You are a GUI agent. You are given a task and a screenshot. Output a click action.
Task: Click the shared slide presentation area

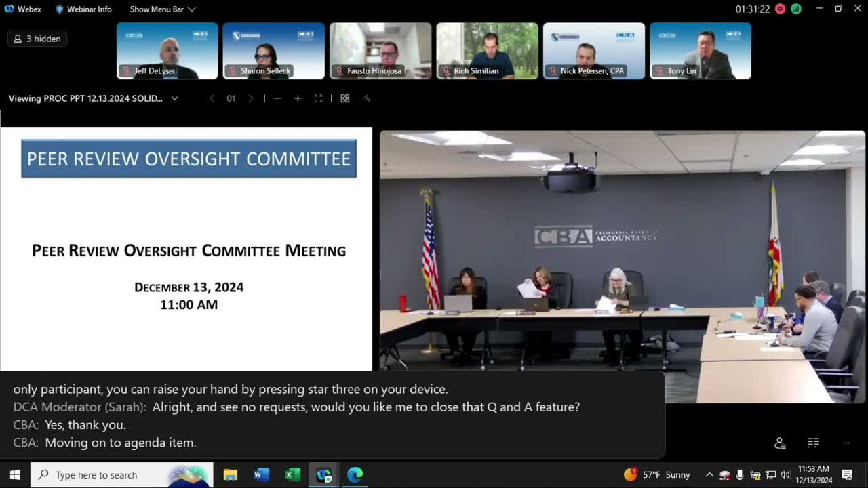(x=186, y=249)
